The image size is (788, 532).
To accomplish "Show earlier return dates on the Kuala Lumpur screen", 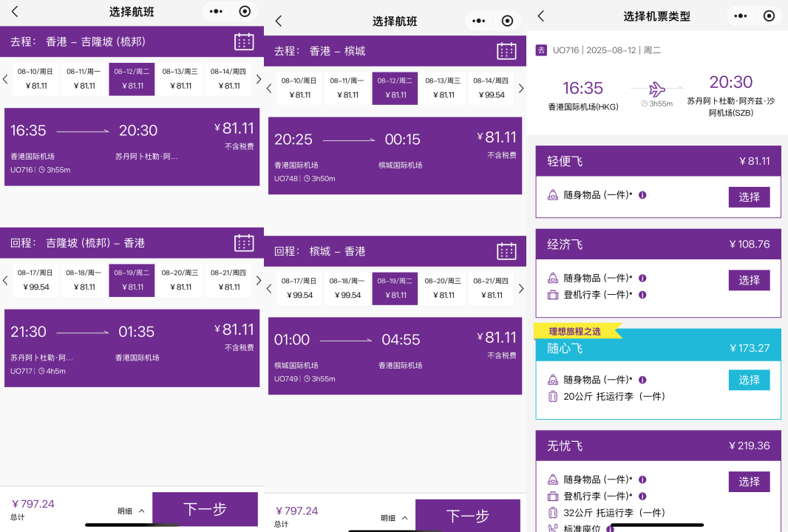I will click(5, 280).
